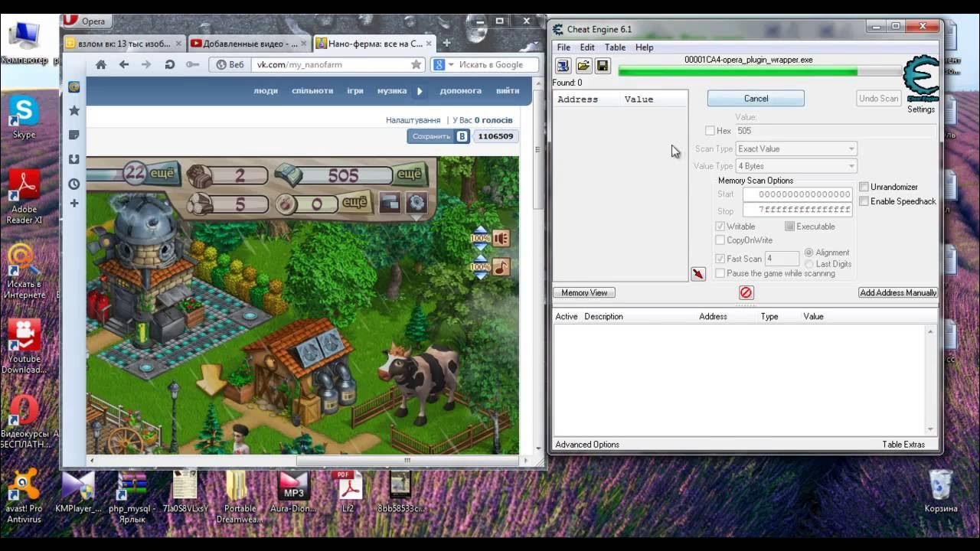Open Opera sidebar downloads panel
Image resolution: width=980 pixels, height=551 pixels.
pos(74,159)
